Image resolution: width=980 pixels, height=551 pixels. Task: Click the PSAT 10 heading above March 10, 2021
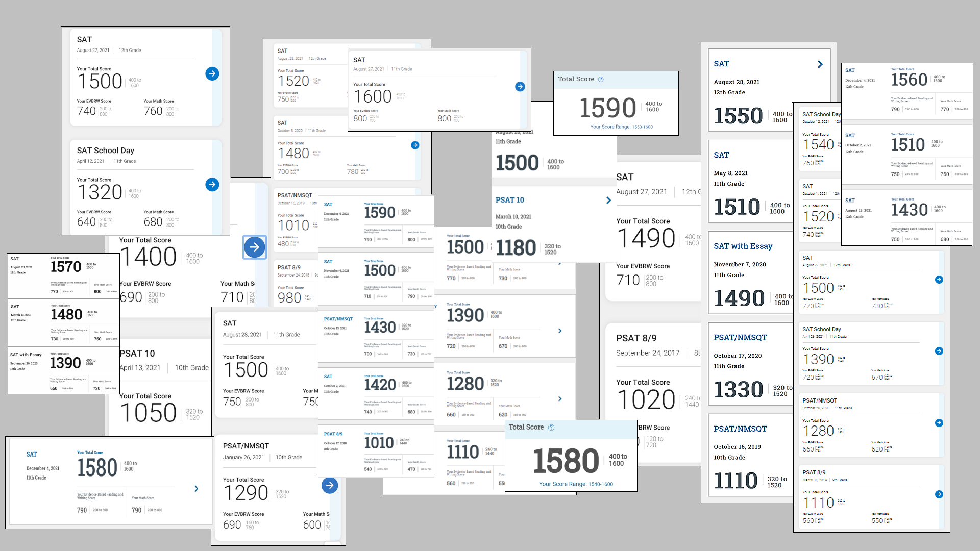pos(509,200)
